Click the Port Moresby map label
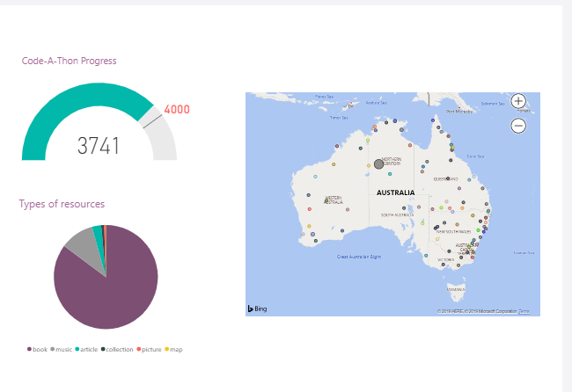This screenshot has width=572, height=392. point(459,112)
